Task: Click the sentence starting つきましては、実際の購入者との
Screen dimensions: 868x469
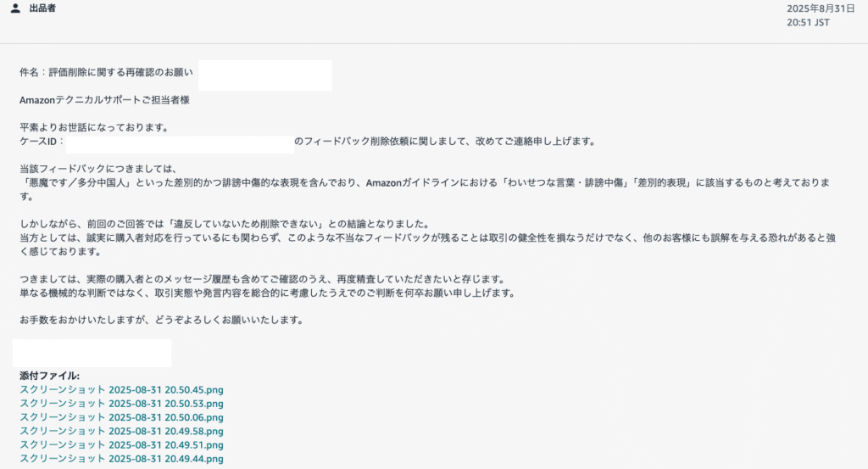Action: click(263, 279)
